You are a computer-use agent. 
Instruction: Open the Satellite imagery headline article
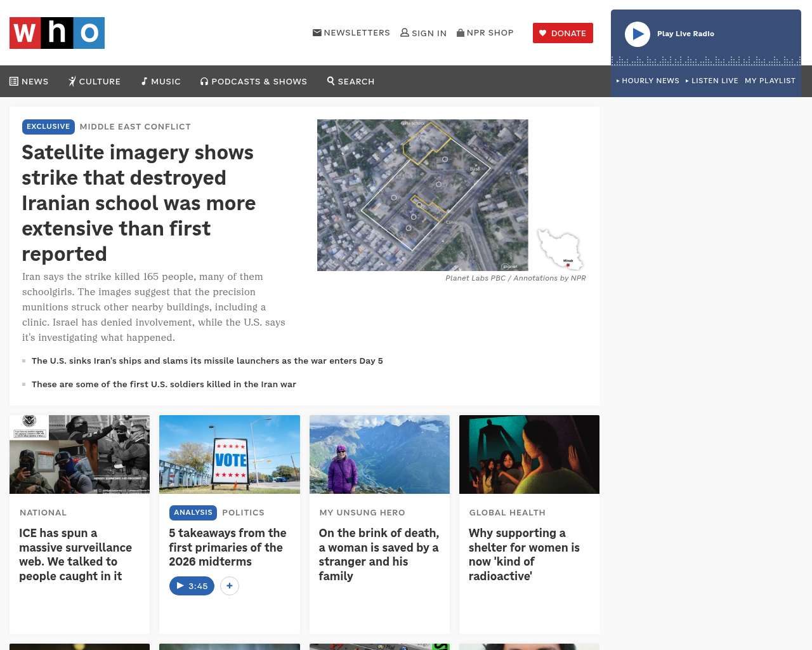[138, 203]
